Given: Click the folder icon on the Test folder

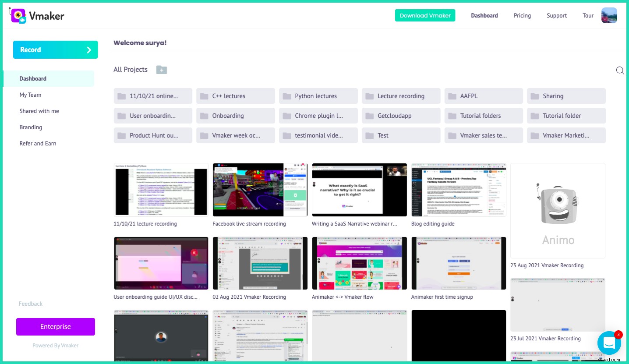Looking at the screenshot, I should click(x=369, y=135).
